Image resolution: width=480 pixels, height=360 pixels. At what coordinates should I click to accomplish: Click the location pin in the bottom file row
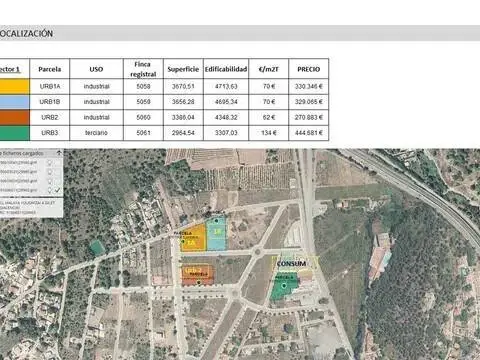[x=50, y=190]
